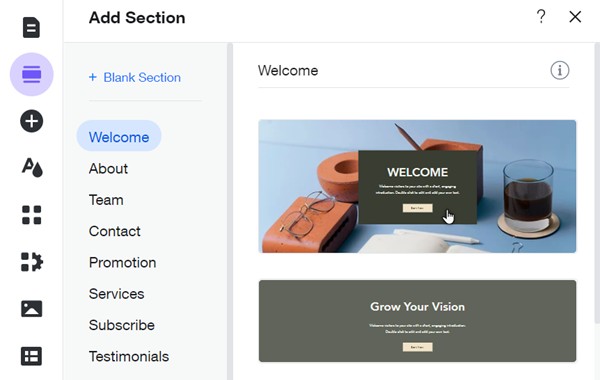The image size is (600, 380).
Task: Pick the Grow Your Vision template
Action: [x=417, y=321]
